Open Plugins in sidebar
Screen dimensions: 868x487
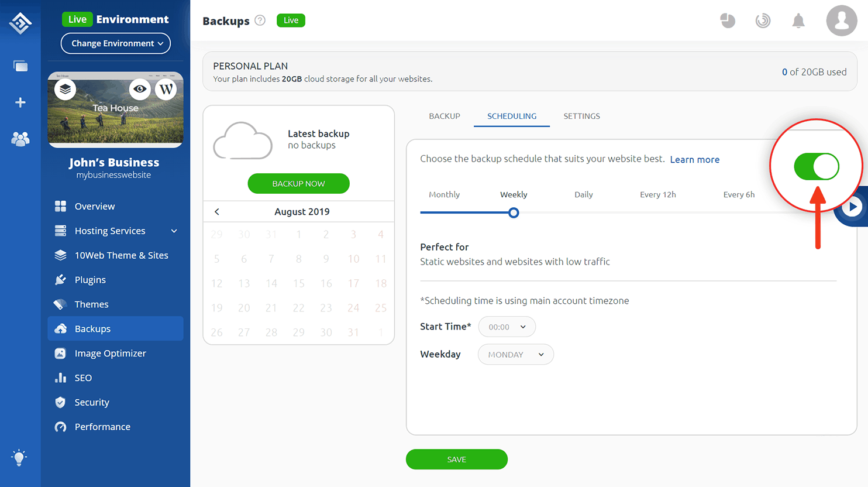pos(116,280)
